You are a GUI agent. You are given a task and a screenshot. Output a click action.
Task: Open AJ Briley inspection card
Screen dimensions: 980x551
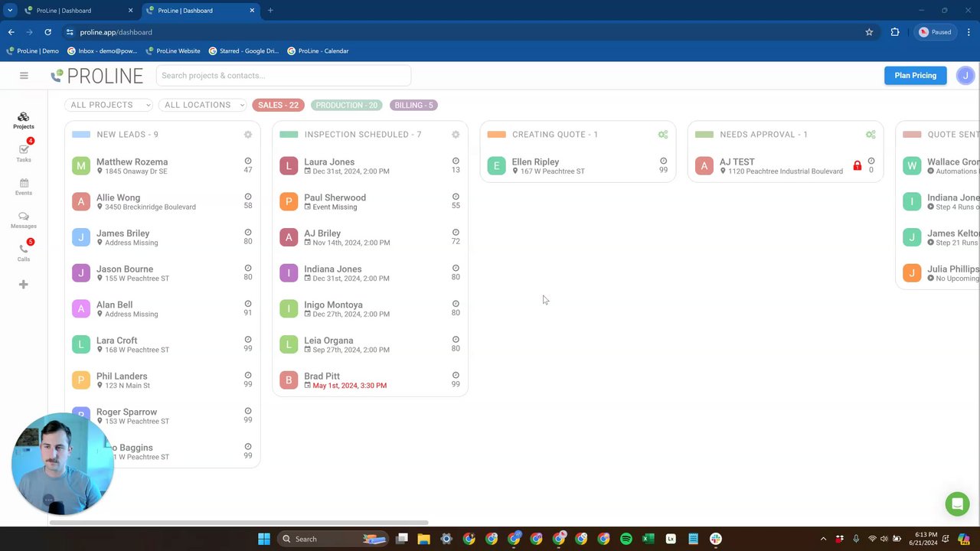pyautogui.click(x=370, y=237)
